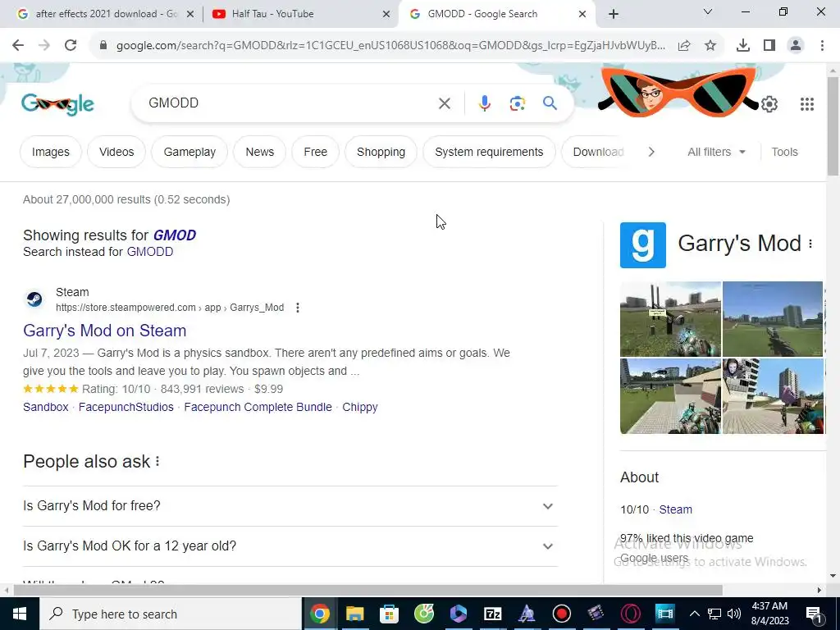Select the System requirements chip
Viewport: 840px width, 630px height.
[489, 152]
